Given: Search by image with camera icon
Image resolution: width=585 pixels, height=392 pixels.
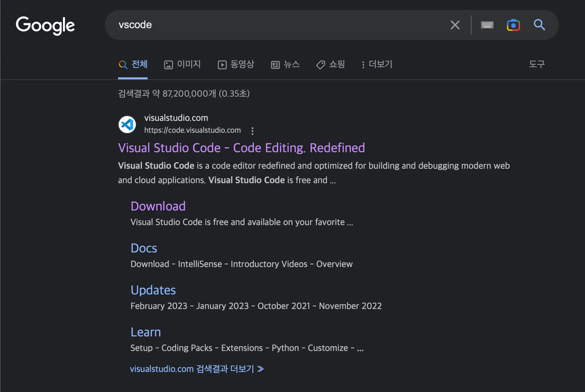Looking at the screenshot, I should pyautogui.click(x=513, y=25).
